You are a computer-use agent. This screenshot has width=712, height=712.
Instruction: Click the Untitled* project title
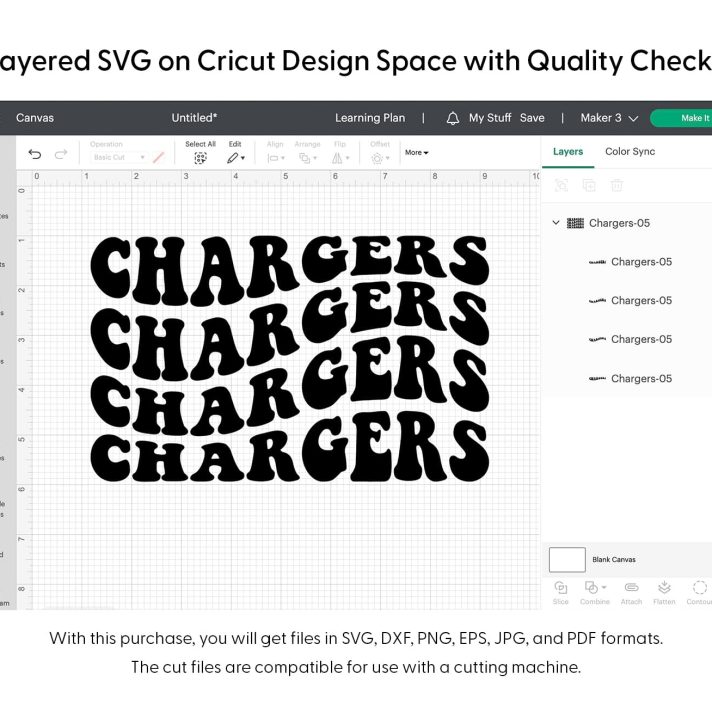194,118
